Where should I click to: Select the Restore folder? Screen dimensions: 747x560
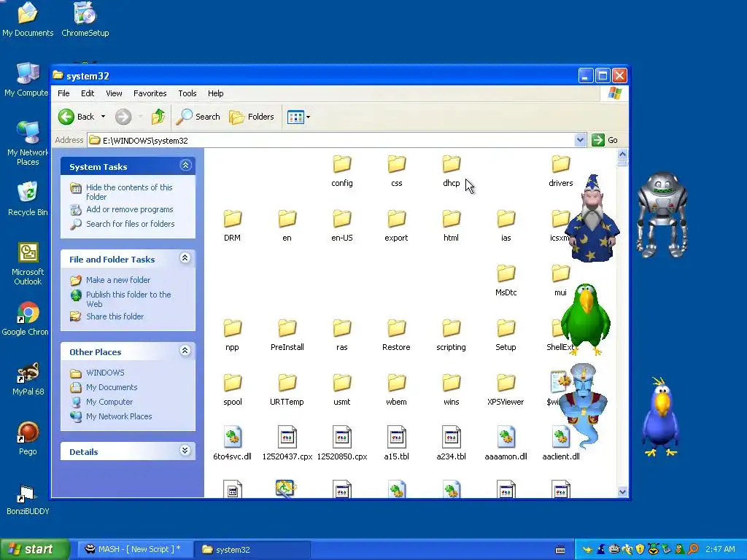396,335
